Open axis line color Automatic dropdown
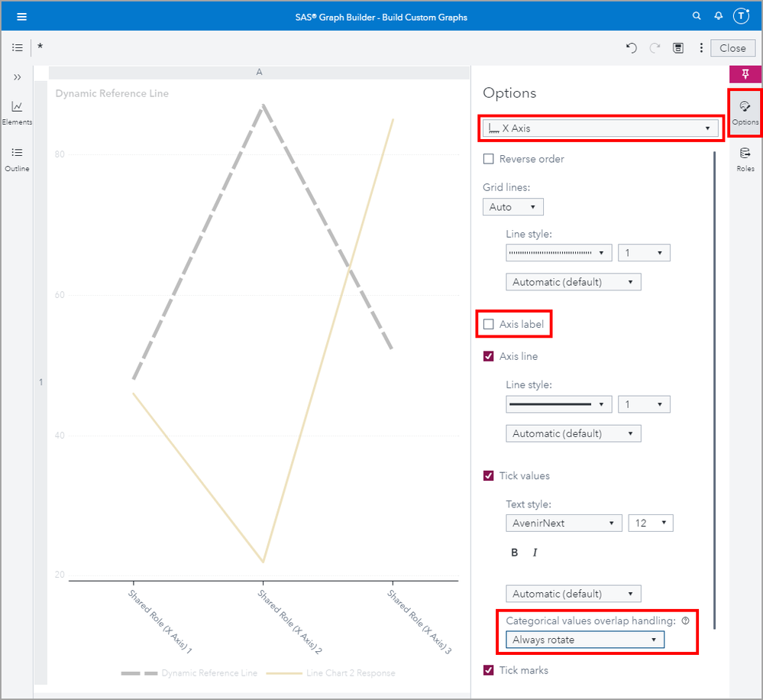 click(x=574, y=433)
